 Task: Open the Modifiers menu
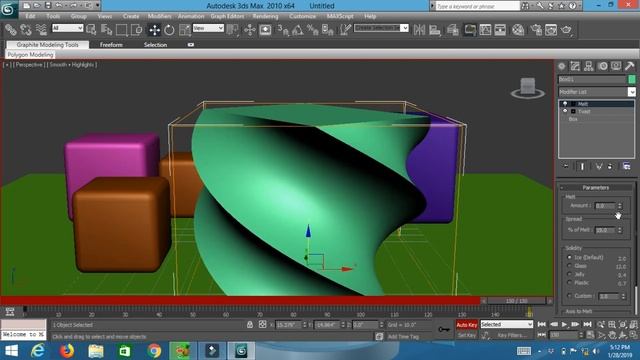pyautogui.click(x=159, y=16)
